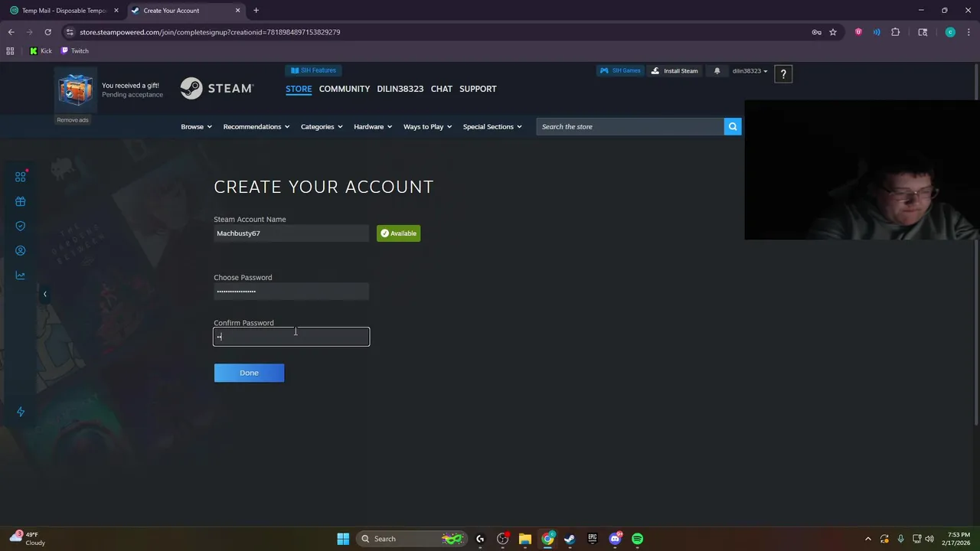This screenshot has height=551, width=980.
Task: Click the Steam Account Name field
Action: click(291, 233)
